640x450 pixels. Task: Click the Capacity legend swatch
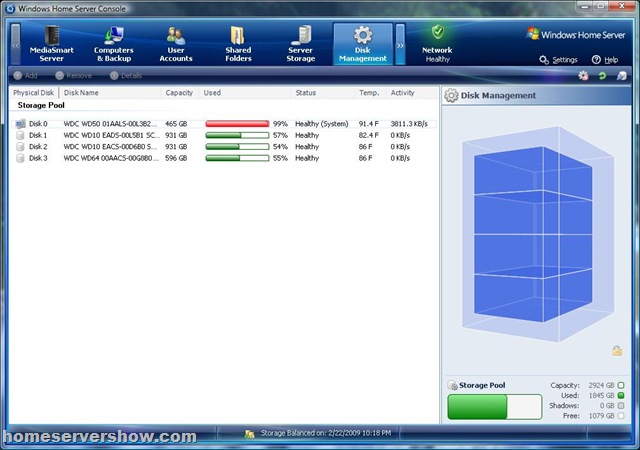pos(621,385)
